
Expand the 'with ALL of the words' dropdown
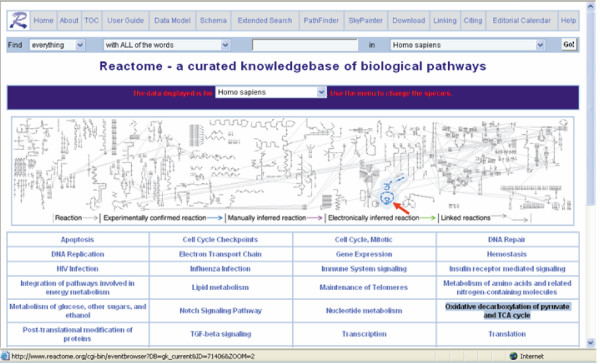point(166,45)
